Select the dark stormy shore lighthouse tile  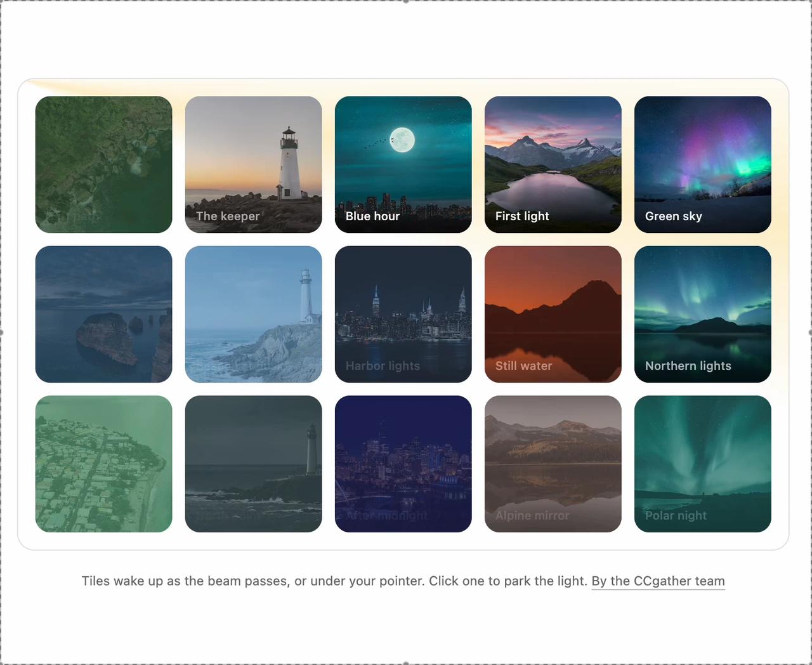(253, 464)
